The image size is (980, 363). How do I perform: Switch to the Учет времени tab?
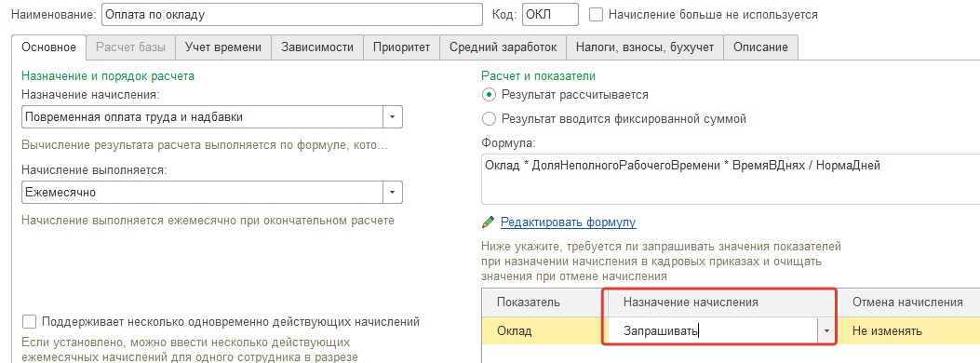[x=223, y=47]
